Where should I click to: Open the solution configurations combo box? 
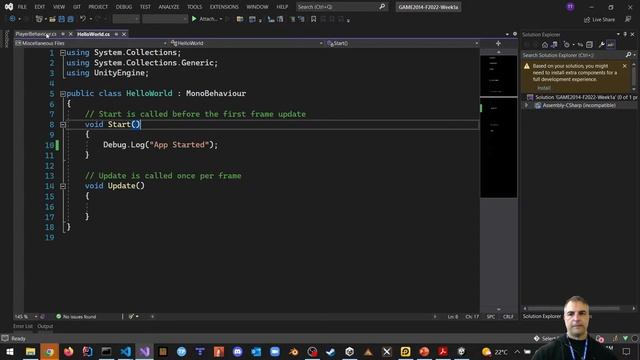click(x=126, y=19)
